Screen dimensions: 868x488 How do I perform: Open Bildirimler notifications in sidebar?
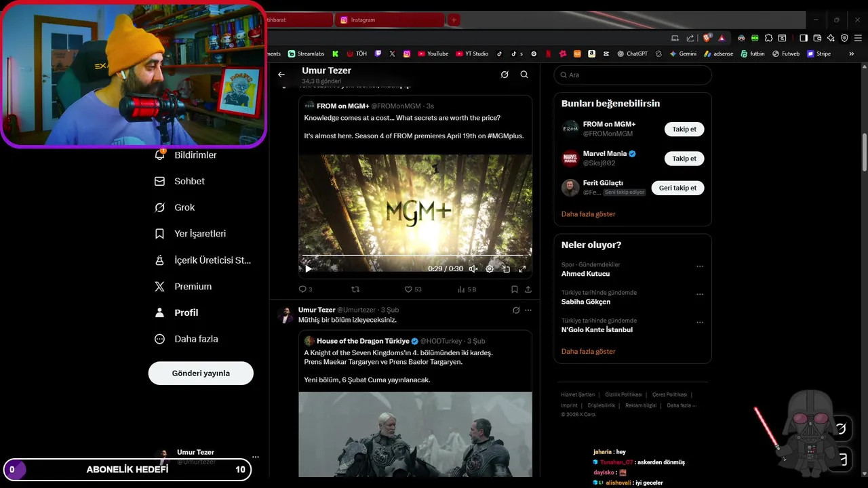(x=186, y=155)
